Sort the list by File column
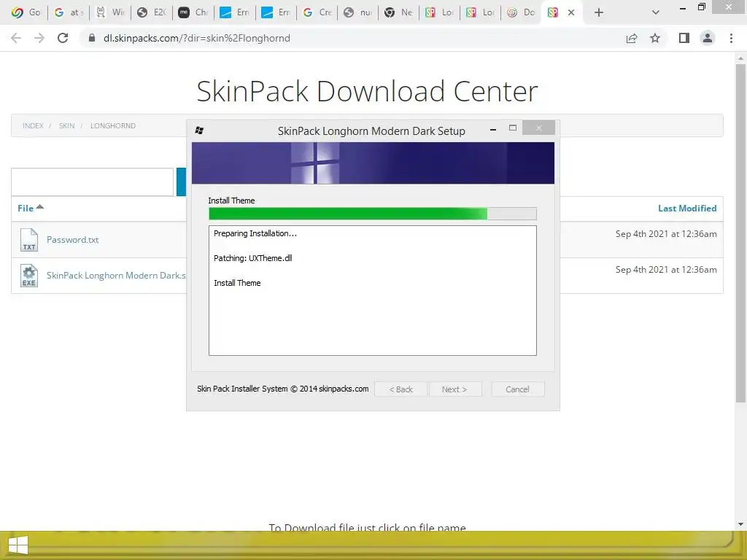Viewport: 747px width, 560px height. tap(30, 208)
